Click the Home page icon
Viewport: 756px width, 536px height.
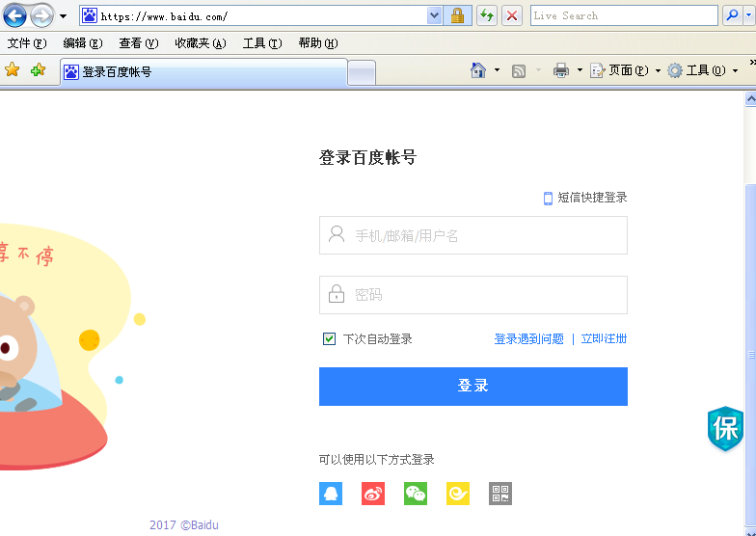point(478,70)
